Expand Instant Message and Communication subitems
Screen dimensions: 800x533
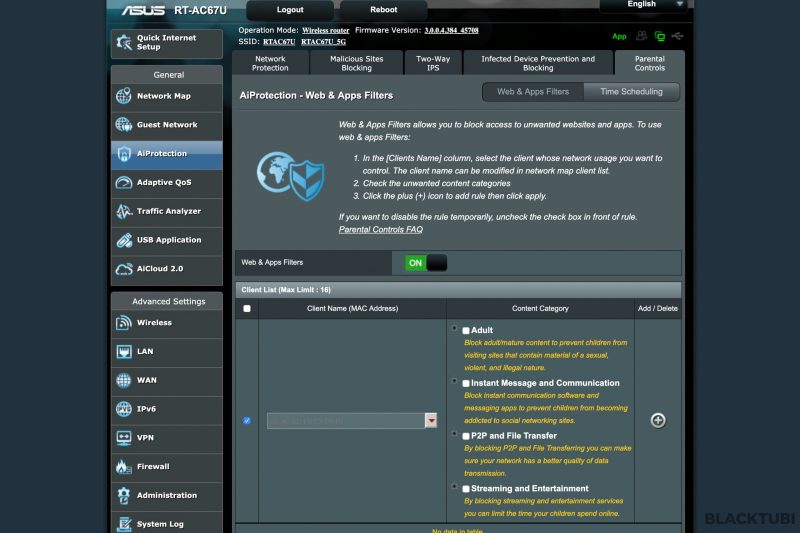pyautogui.click(x=454, y=380)
